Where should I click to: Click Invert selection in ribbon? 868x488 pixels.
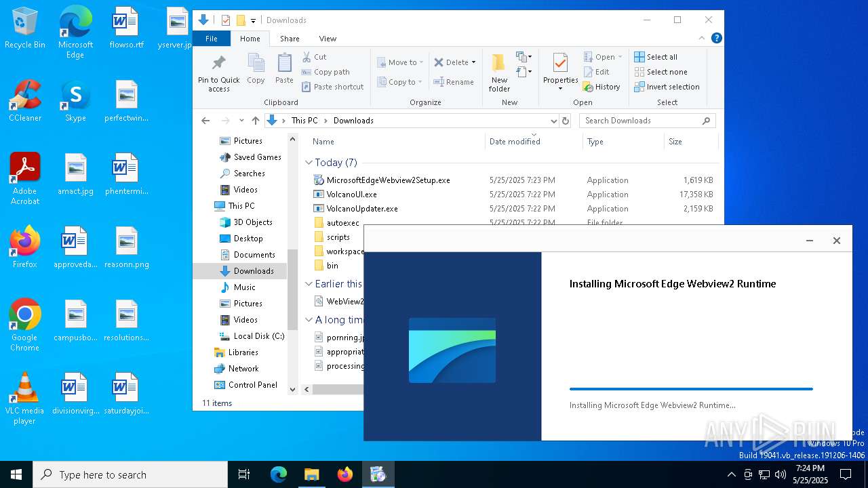point(667,87)
